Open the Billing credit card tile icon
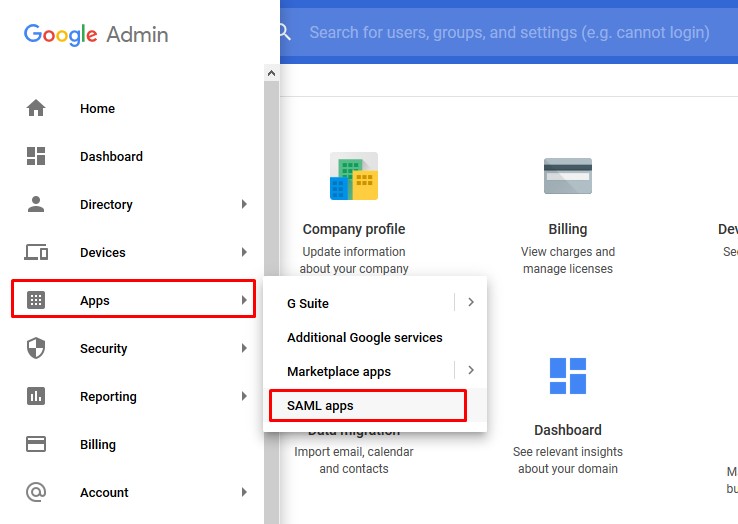The width and height of the screenshot is (738, 524). (568, 176)
